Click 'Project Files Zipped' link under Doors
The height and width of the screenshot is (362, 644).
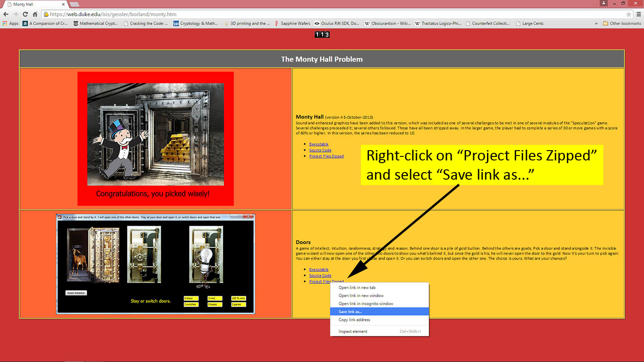pyautogui.click(x=326, y=282)
